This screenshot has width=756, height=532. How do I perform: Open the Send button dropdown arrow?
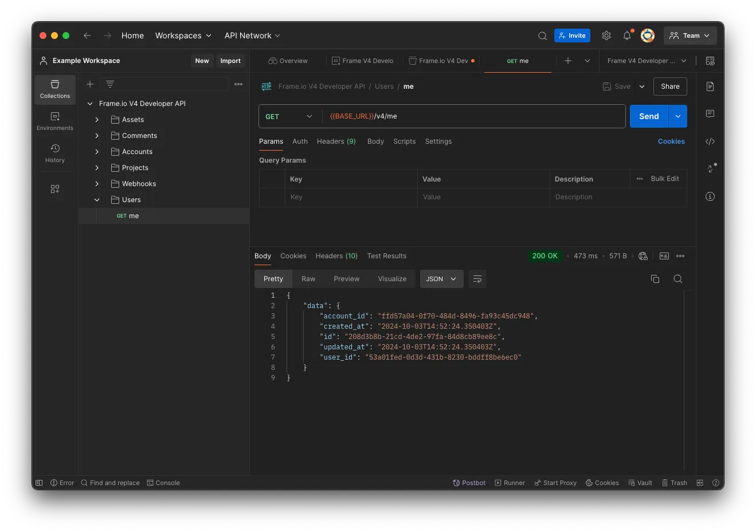coord(678,116)
